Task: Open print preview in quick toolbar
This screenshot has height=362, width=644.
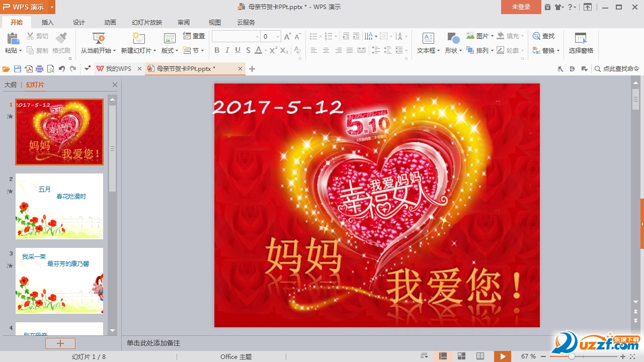Action: pyautogui.click(x=50, y=69)
